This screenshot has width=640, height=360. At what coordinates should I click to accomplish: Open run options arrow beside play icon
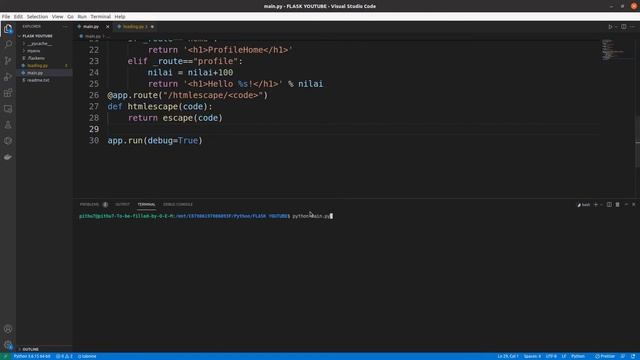[x=616, y=27]
